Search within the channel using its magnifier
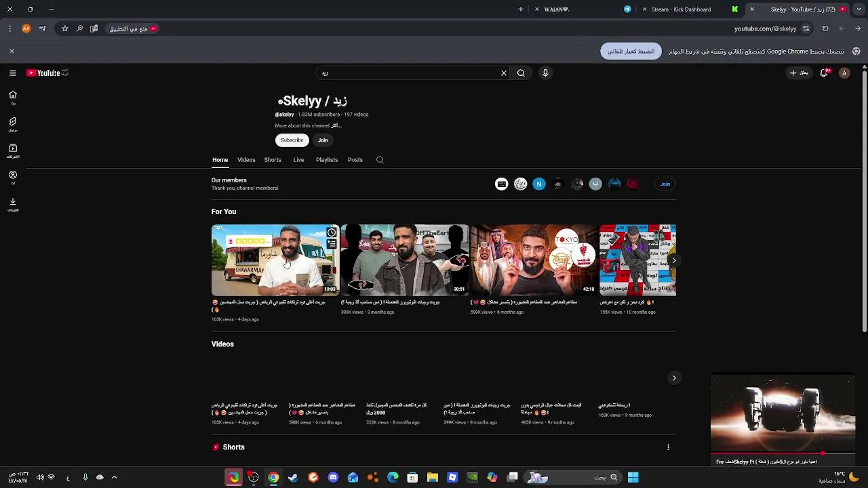Viewport: 868px width, 488px height. coord(380,160)
